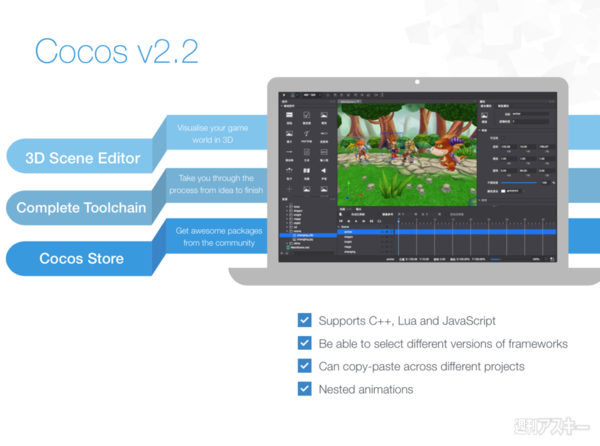Click the run/play icon in top toolbar
This screenshot has height=446, width=600.
284,95
